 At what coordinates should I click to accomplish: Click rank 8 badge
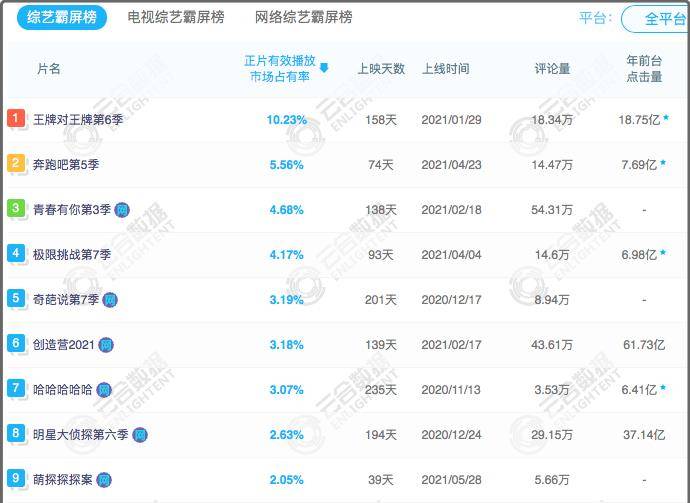click(15, 433)
